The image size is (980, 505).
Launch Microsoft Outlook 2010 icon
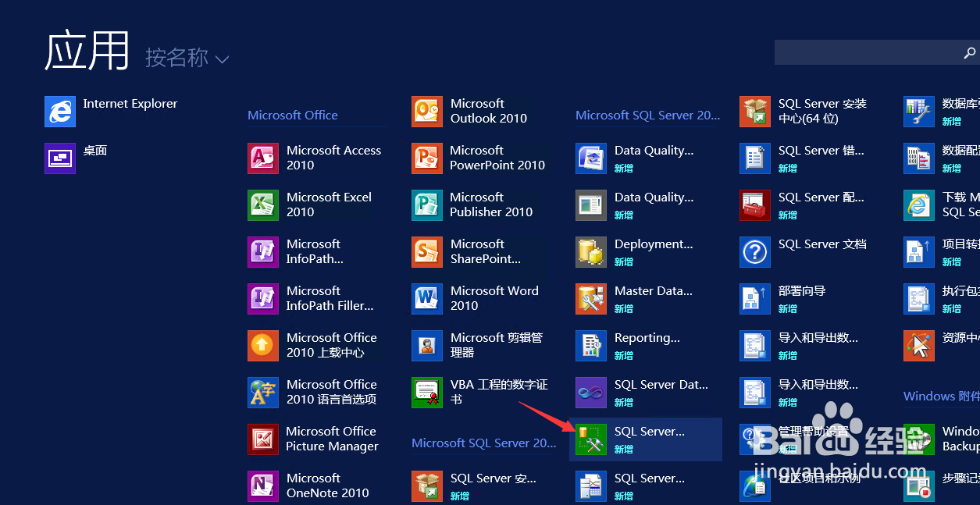tap(427, 112)
